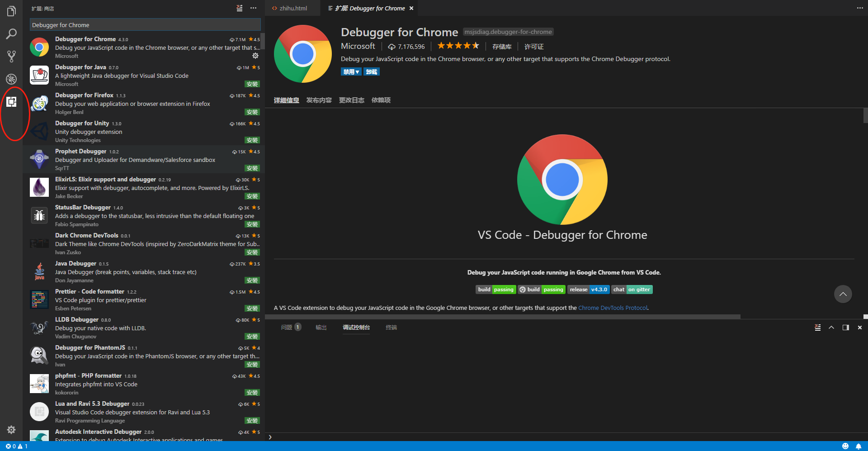Maximize the bottom panel with chevron up

click(x=831, y=328)
